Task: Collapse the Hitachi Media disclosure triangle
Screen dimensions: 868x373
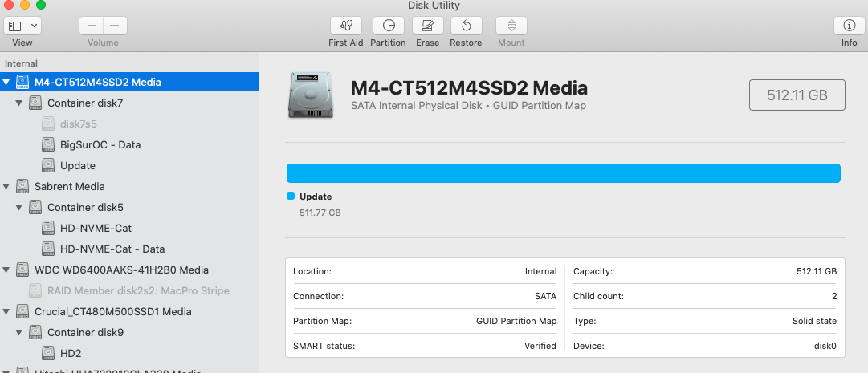Action: [6, 371]
